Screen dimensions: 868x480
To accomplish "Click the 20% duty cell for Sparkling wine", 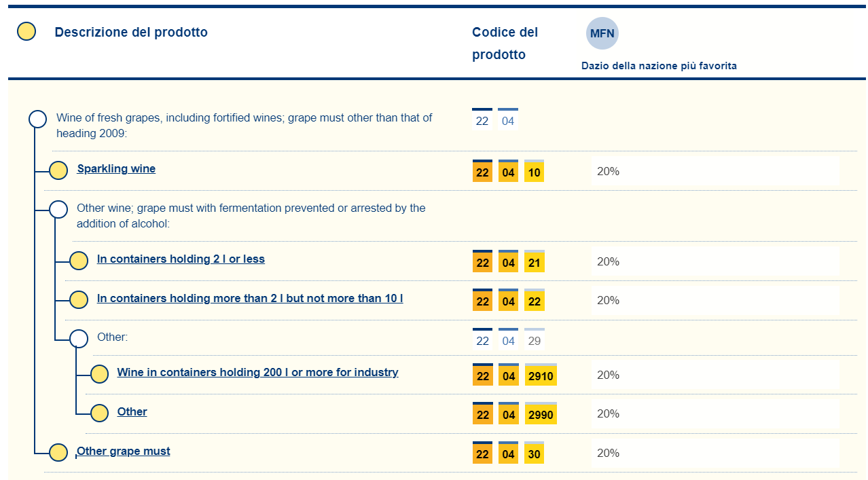I will (713, 172).
